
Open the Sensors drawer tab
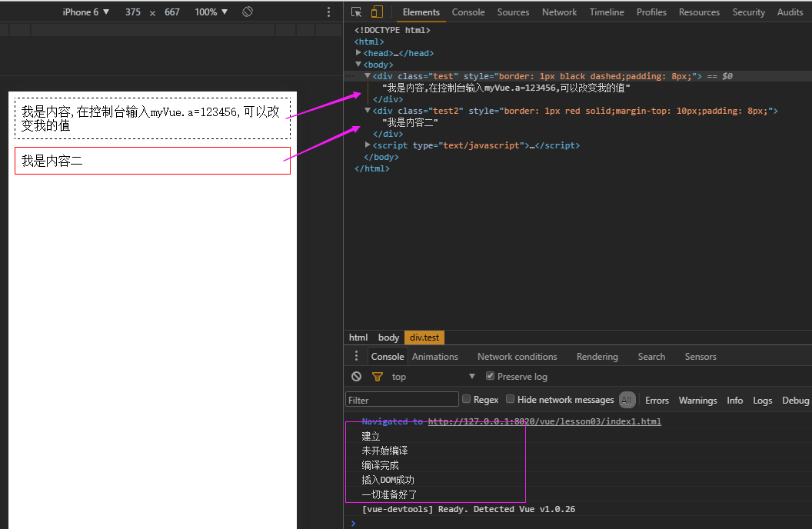click(701, 356)
